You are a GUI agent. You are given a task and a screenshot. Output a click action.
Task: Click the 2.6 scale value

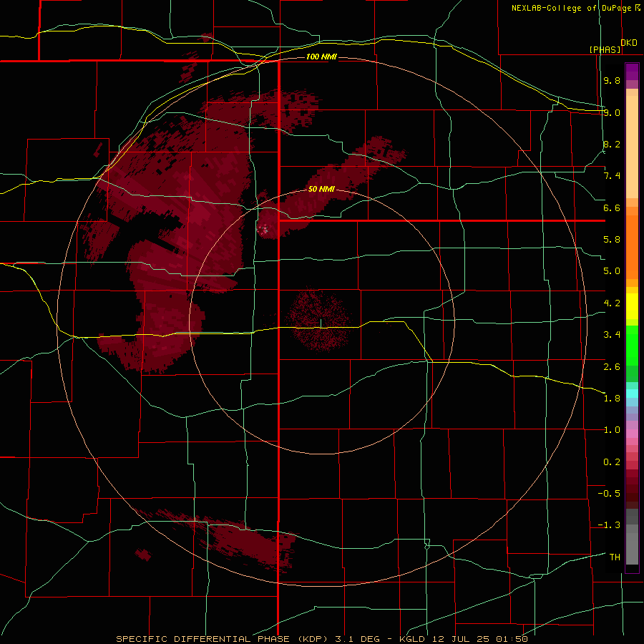tap(612, 367)
